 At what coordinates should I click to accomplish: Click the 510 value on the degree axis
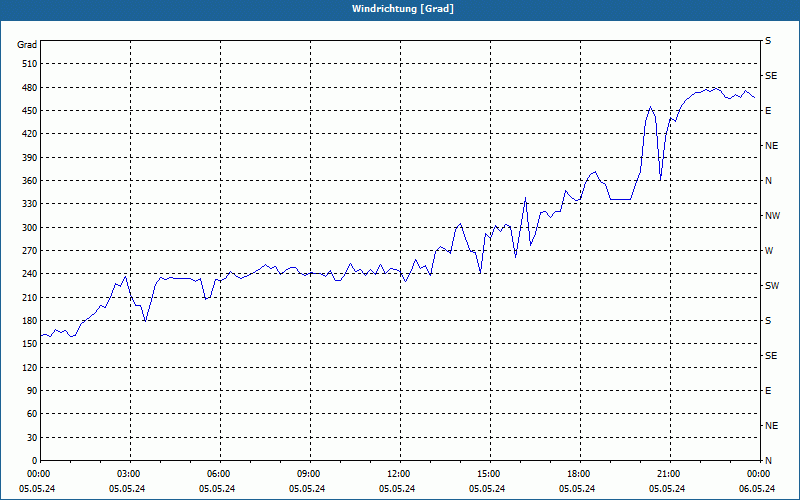pyautogui.click(x=30, y=64)
